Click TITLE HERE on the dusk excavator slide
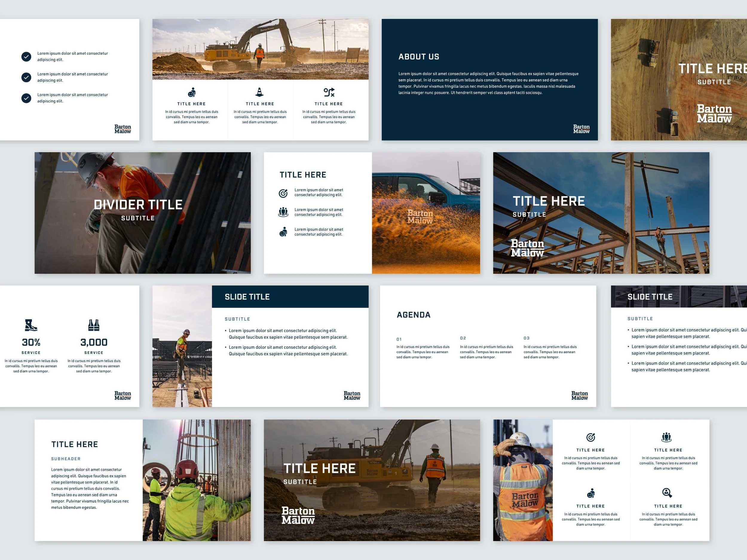Image resolution: width=747 pixels, height=560 pixels. [x=319, y=469]
